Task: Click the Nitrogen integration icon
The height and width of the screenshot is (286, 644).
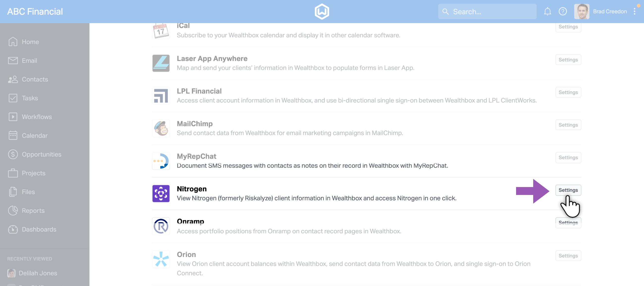Action: click(161, 194)
